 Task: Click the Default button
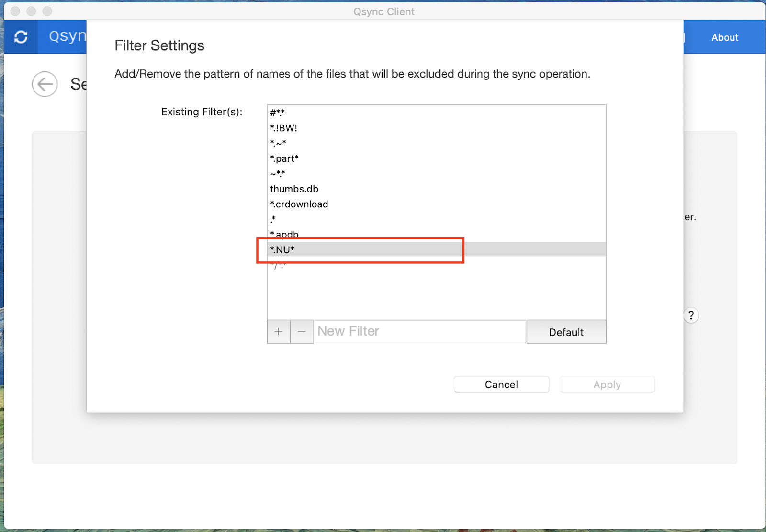click(566, 332)
